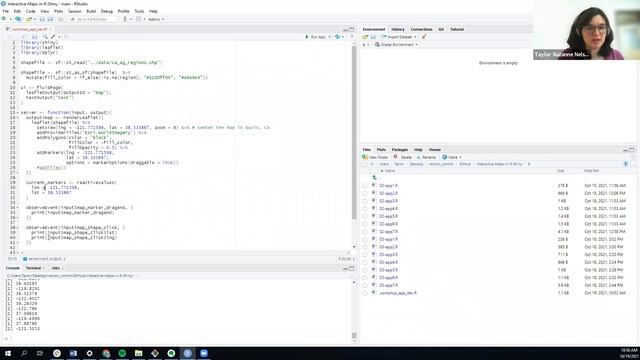Click the Run App button
The width and height of the screenshot is (640, 360).
(x=316, y=37)
